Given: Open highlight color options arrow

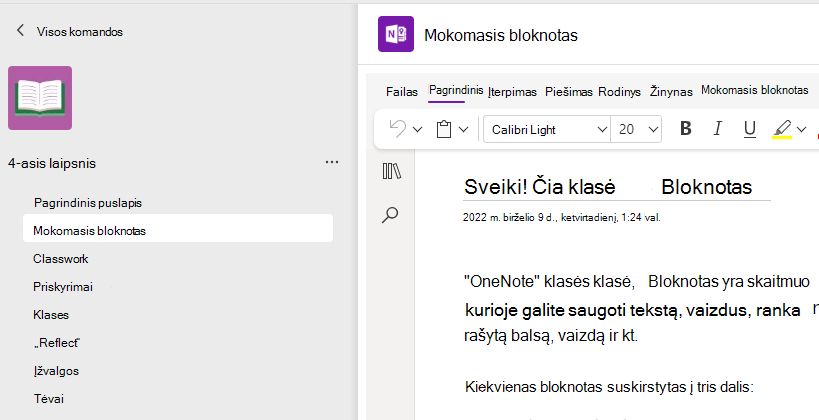Looking at the screenshot, I should (x=801, y=129).
